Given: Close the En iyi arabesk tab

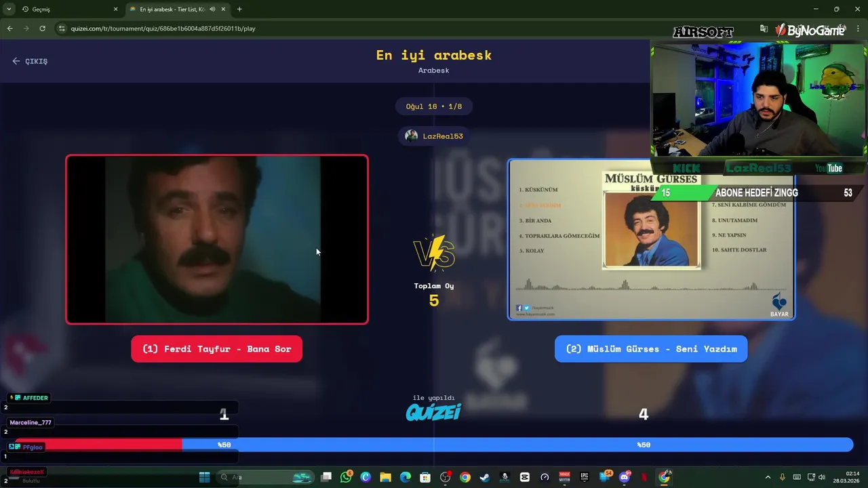Looking at the screenshot, I should tap(223, 9).
